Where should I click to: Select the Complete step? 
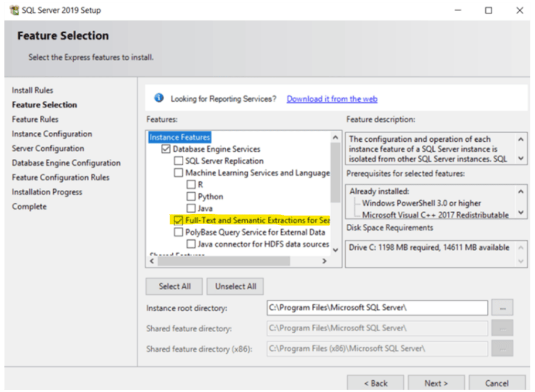pos(29,207)
